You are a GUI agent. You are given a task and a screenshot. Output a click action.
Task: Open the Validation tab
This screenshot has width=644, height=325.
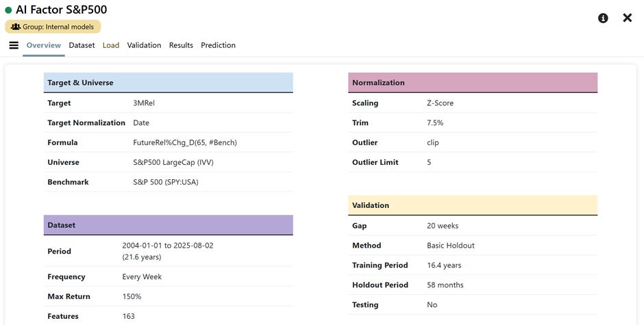point(144,45)
